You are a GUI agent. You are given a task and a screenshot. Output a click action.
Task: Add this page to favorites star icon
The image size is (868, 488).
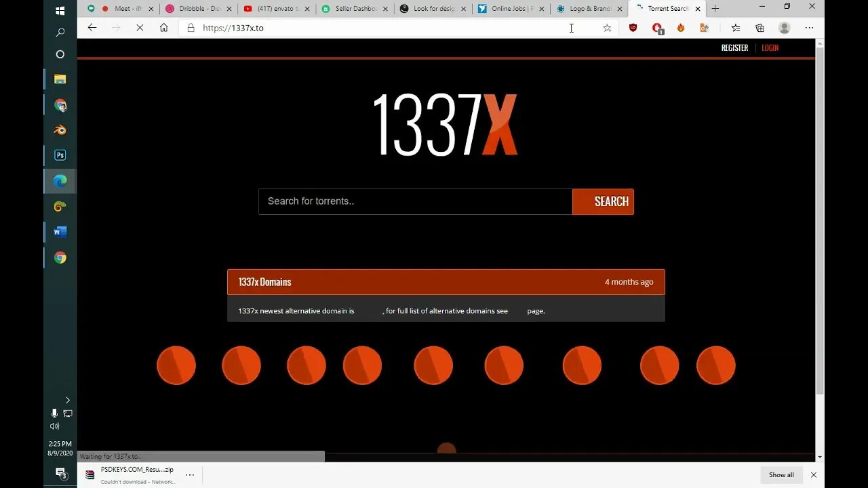[607, 28]
